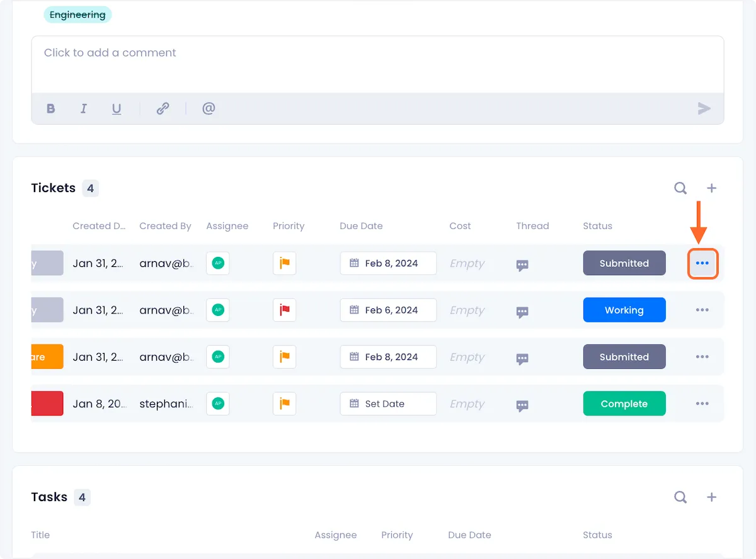Change priority flag of first Submitted ticket

[285, 263]
